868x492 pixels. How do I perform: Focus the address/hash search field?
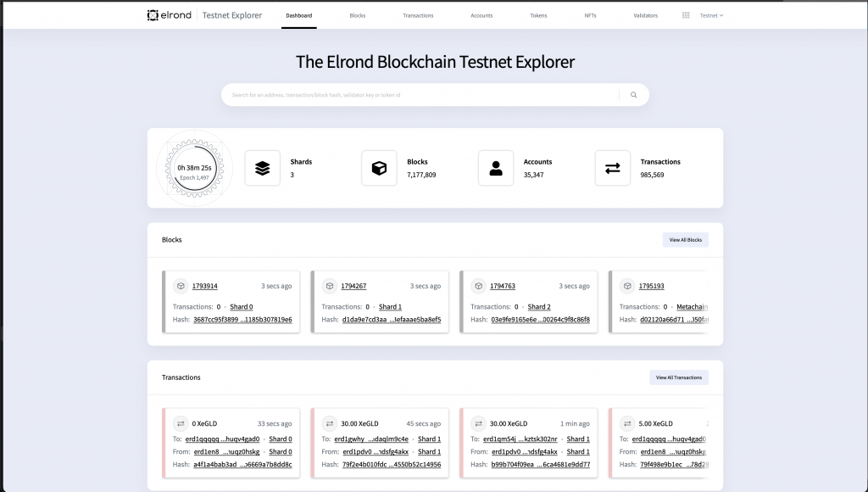420,95
